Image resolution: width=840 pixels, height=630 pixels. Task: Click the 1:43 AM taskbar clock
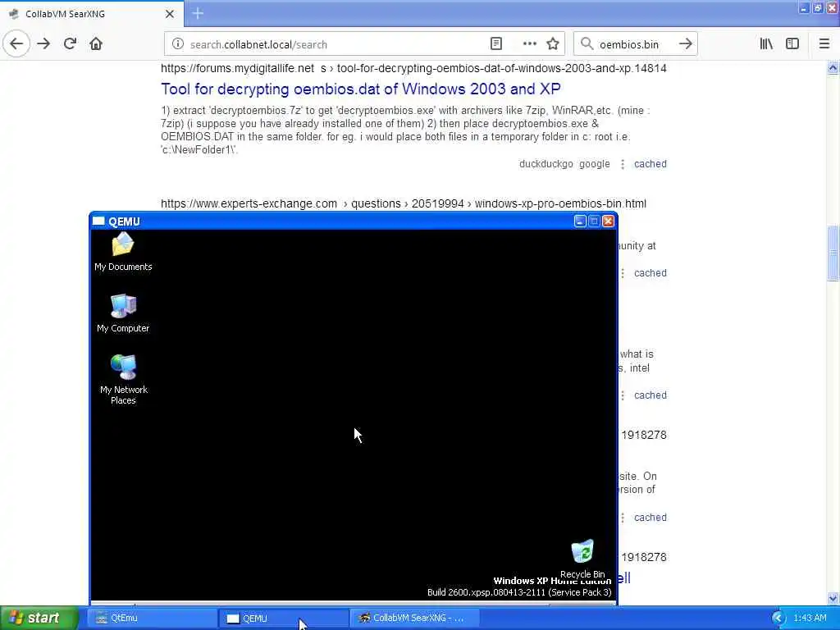810,619
